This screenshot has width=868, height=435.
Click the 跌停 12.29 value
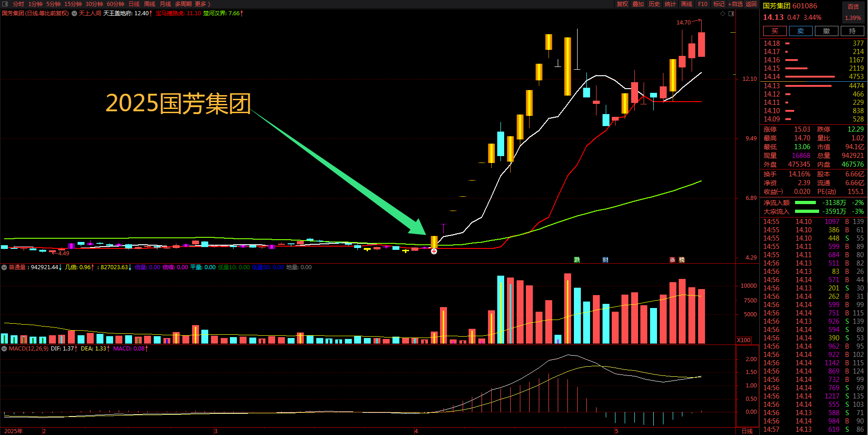(856, 130)
